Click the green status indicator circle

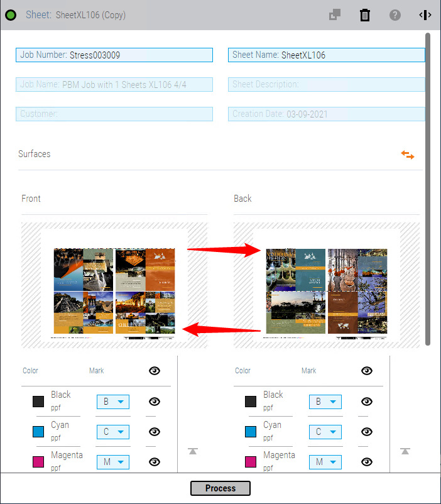pos(11,15)
